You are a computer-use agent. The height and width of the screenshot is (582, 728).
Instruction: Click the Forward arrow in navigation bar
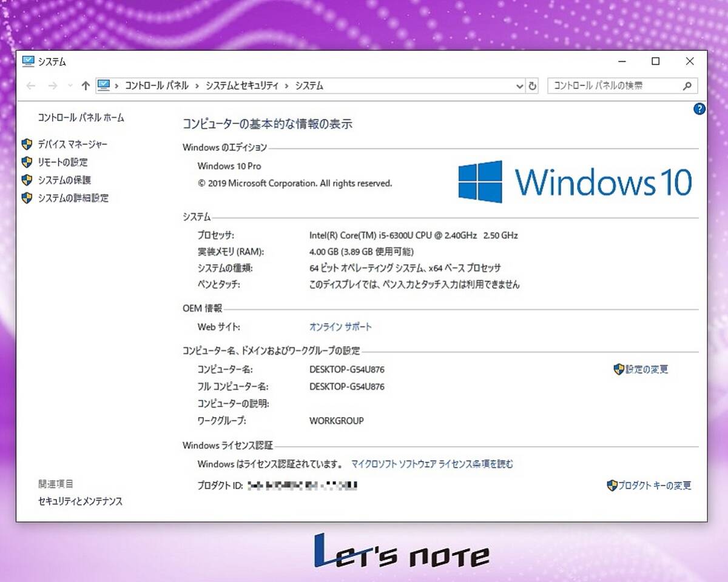click(x=52, y=86)
